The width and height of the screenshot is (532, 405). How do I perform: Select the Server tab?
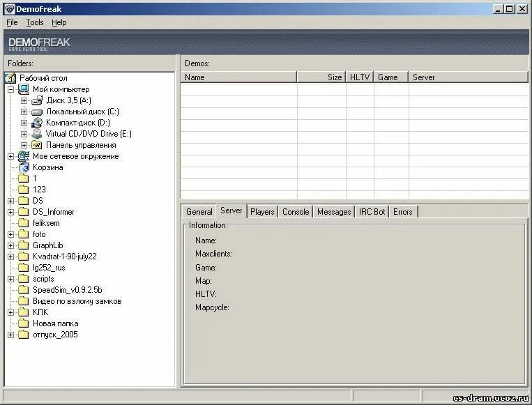point(231,211)
